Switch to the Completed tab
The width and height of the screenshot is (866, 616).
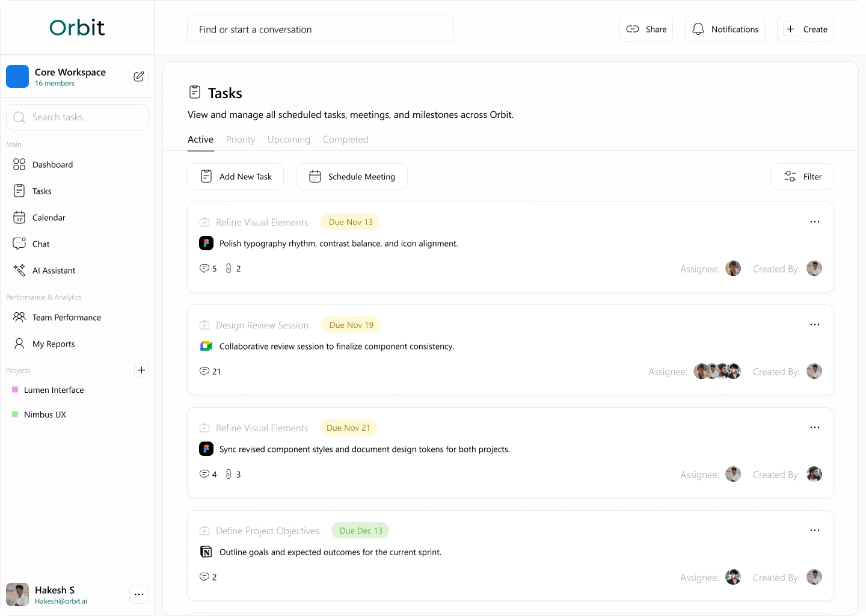click(x=345, y=139)
